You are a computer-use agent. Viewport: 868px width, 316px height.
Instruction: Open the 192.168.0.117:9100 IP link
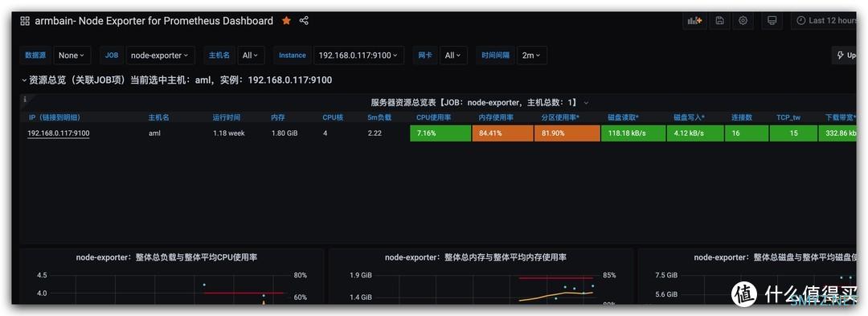tap(58, 133)
